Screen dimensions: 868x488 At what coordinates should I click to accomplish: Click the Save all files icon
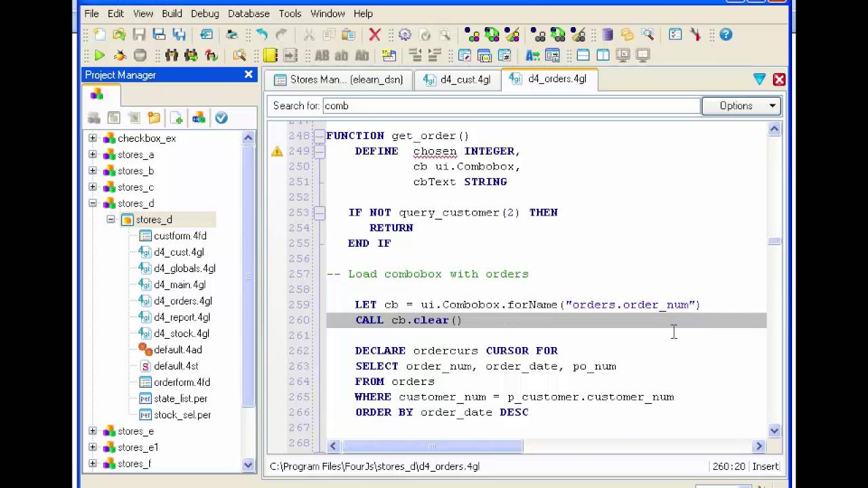(x=179, y=35)
